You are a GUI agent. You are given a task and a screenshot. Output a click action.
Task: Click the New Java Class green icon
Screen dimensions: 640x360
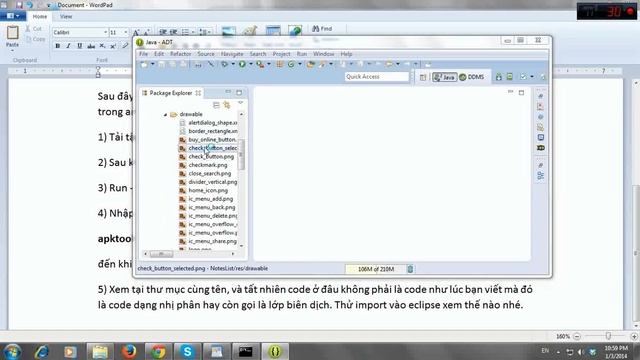(x=291, y=64)
